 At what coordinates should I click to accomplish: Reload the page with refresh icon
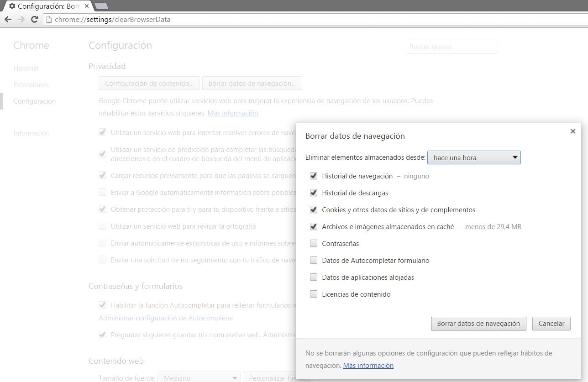pos(34,20)
